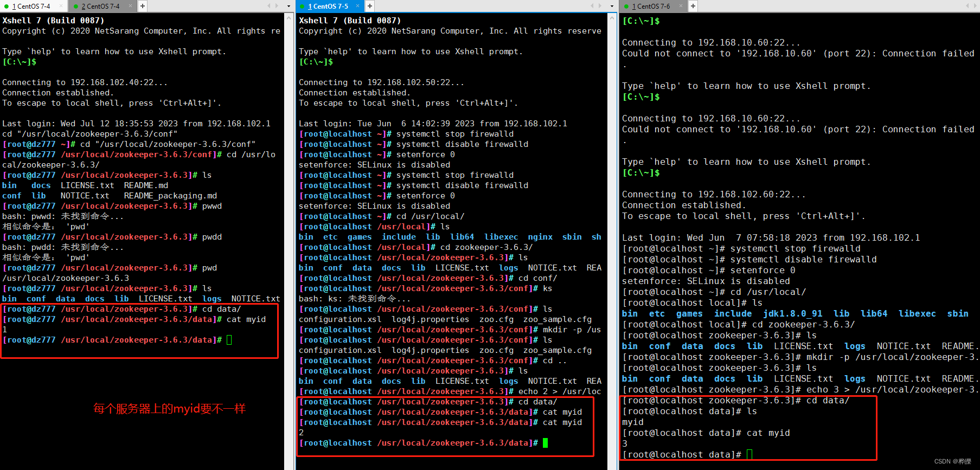Add new tab beside '1 CentOS 7-6'
This screenshot has width=980, height=470.
[693, 6]
